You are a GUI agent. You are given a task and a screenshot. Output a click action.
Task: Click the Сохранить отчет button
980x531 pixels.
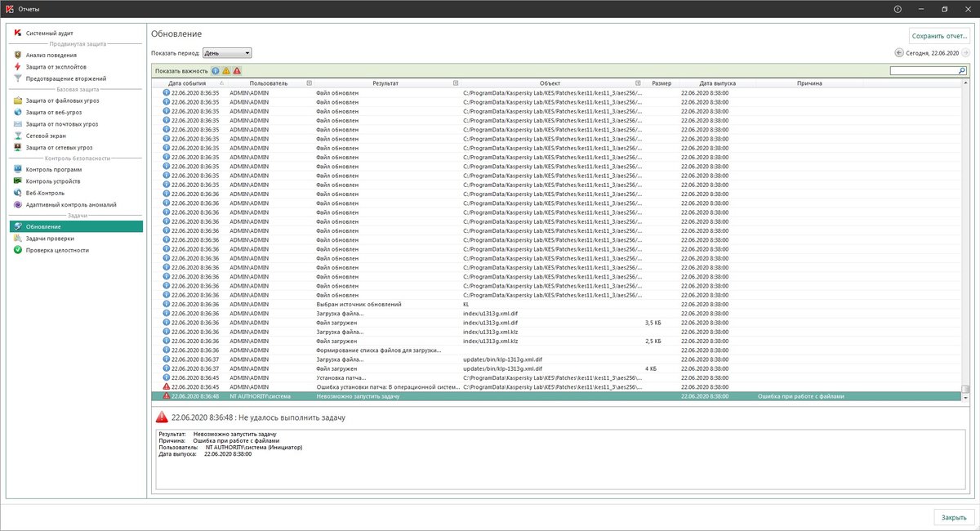tap(939, 36)
